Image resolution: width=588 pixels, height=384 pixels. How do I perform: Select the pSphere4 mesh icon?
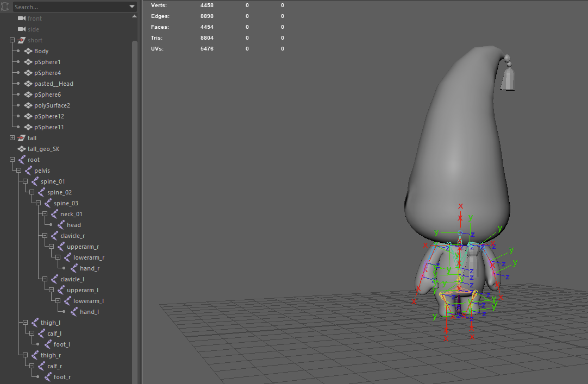tap(28, 73)
